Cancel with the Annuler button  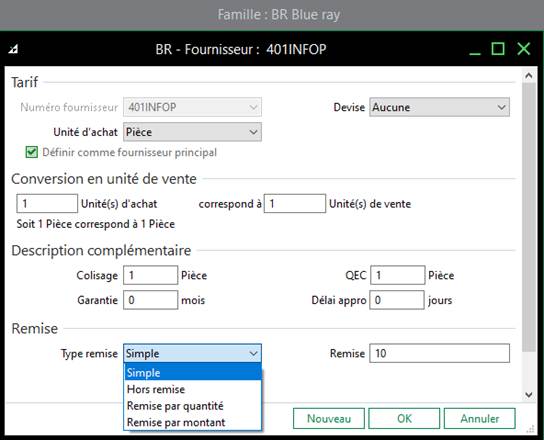479,418
